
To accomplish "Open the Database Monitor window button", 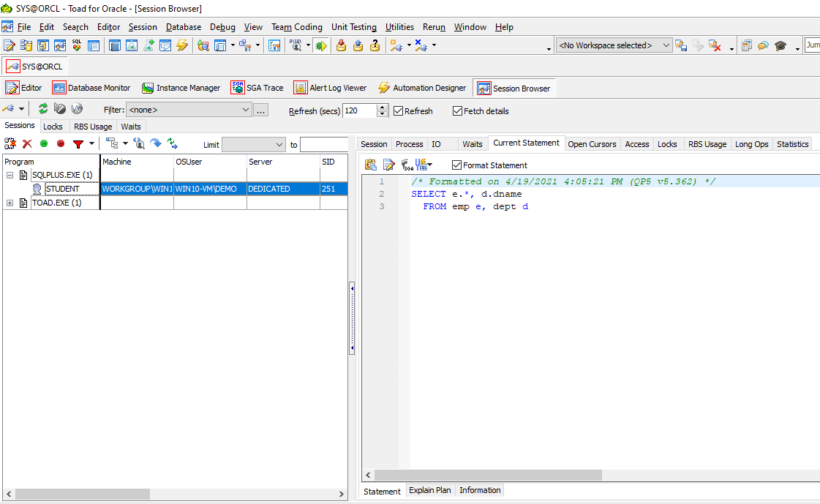I will tap(91, 88).
